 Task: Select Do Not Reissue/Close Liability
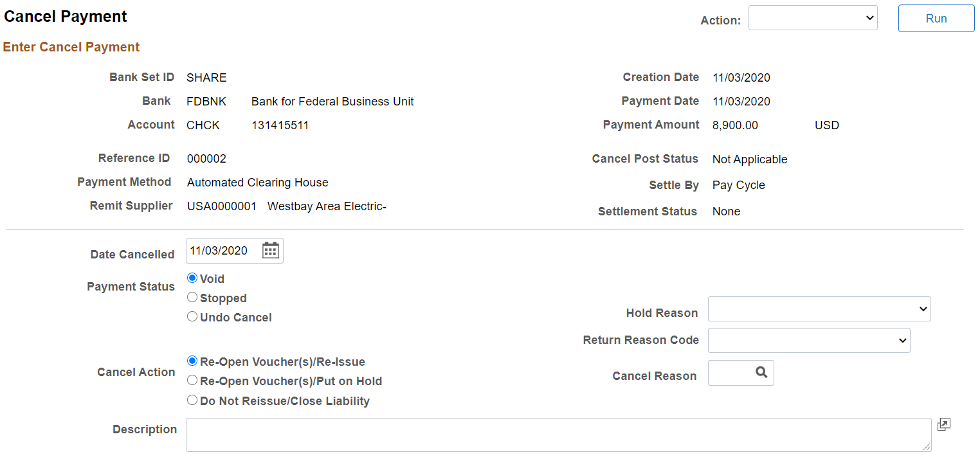coord(192,400)
